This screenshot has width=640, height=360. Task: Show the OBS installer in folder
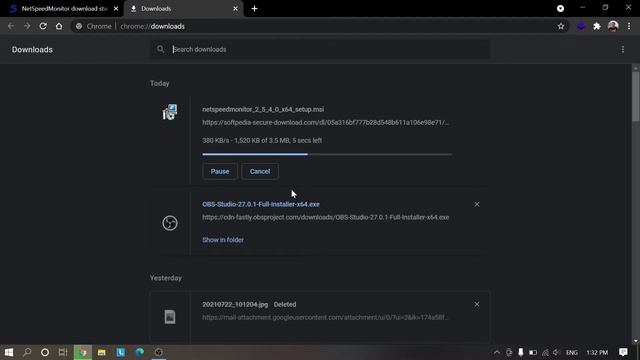pyautogui.click(x=223, y=240)
